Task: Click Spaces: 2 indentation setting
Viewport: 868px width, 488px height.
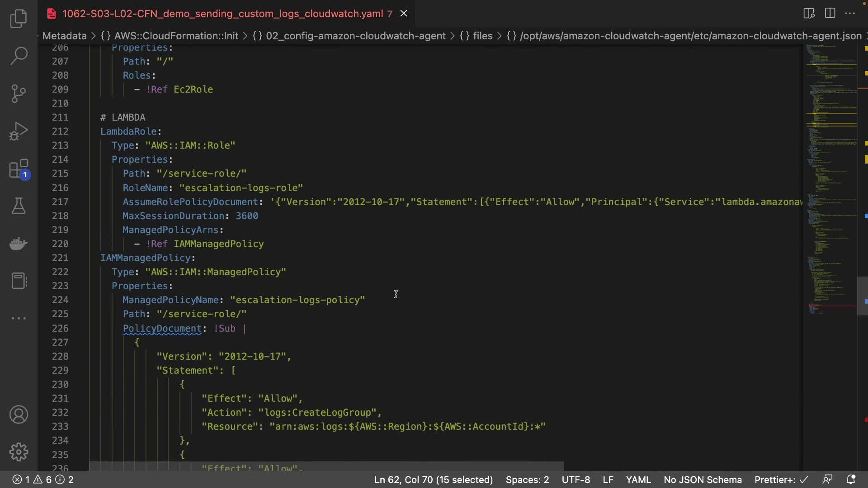Action: tap(527, 479)
